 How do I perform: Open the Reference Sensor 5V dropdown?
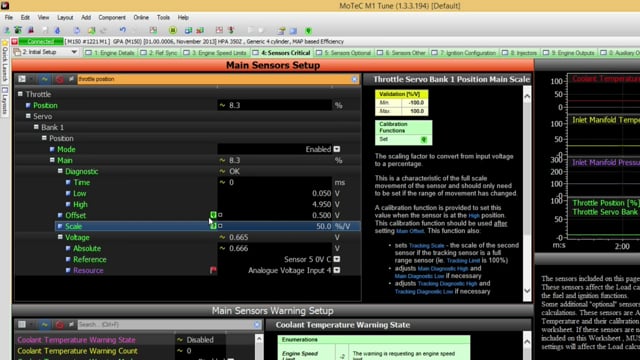pos(337,259)
